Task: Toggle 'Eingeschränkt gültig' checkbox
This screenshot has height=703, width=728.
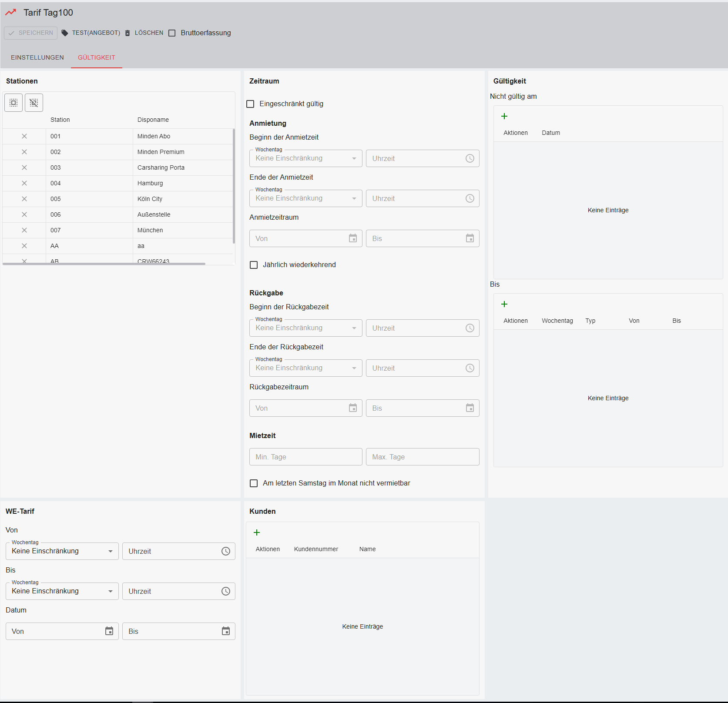Action: 250,104
